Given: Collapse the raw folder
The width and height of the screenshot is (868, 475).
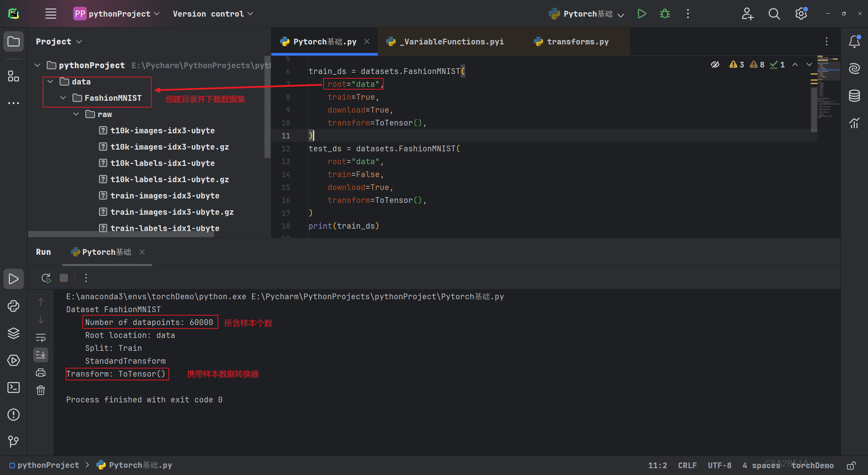Looking at the screenshot, I should (x=76, y=114).
